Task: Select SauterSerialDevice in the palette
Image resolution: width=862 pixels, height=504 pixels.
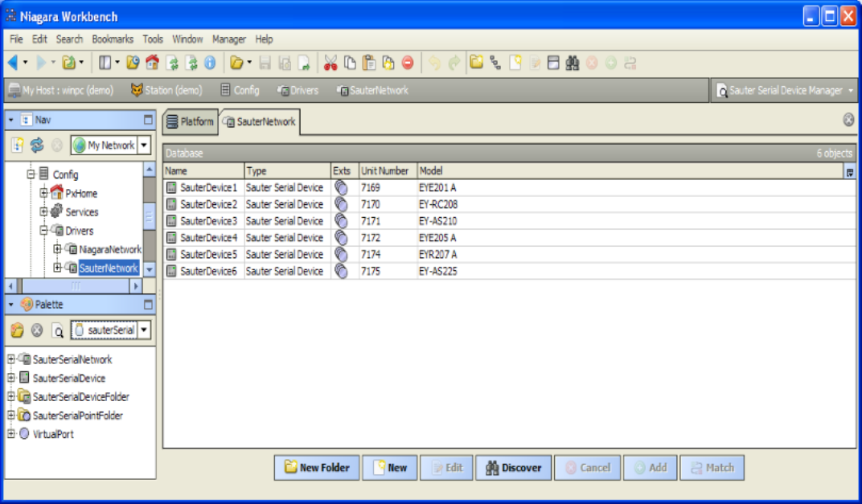Action: coord(68,378)
